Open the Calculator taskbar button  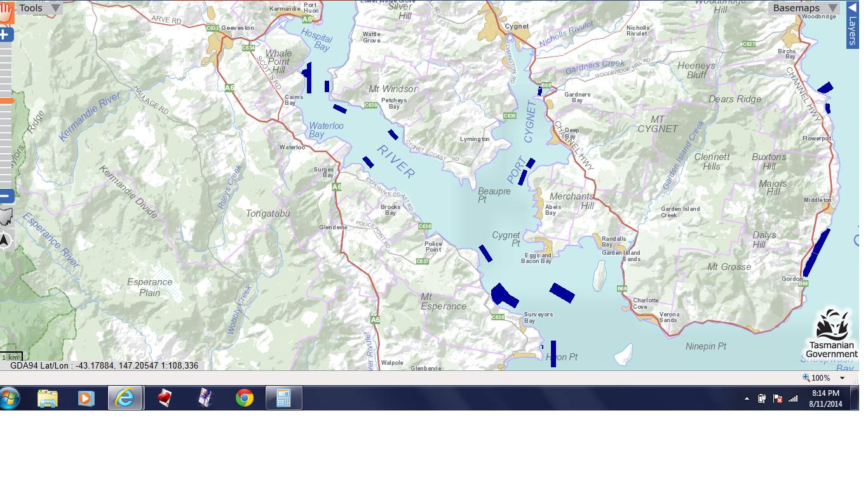click(x=283, y=398)
